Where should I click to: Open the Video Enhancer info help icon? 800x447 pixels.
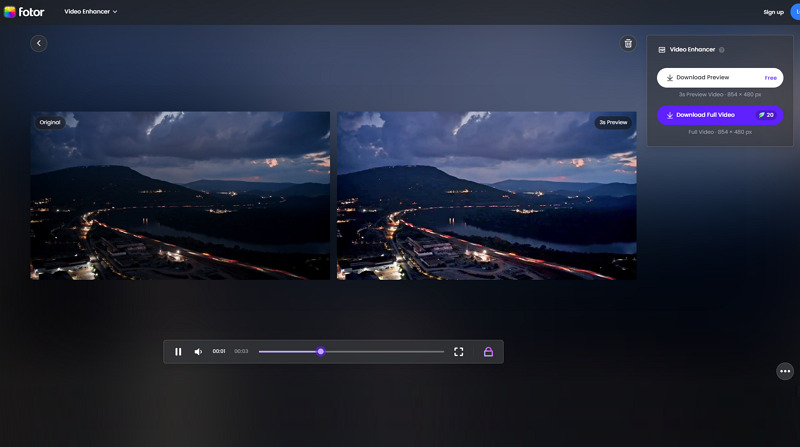(x=721, y=49)
